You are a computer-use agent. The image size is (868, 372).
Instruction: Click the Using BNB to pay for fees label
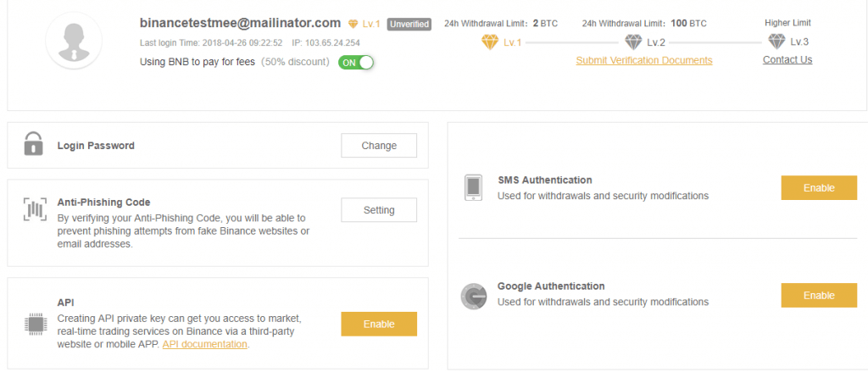(x=198, y=62)
